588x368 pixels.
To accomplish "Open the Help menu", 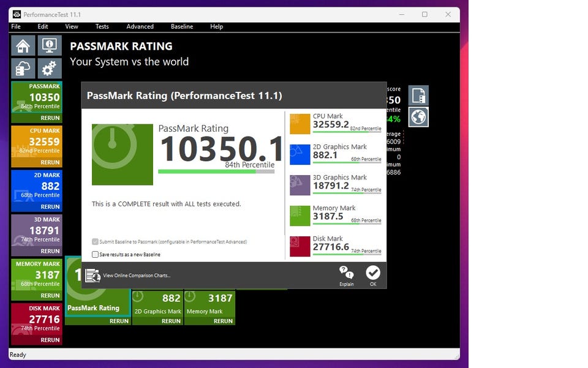I will click(x=216, y=26).
